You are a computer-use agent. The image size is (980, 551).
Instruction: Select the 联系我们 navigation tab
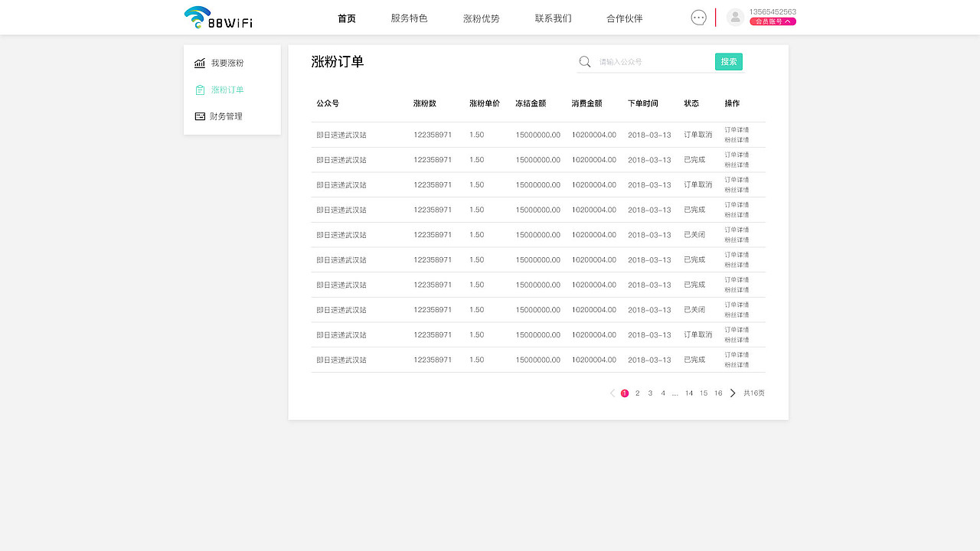point(553,18)
